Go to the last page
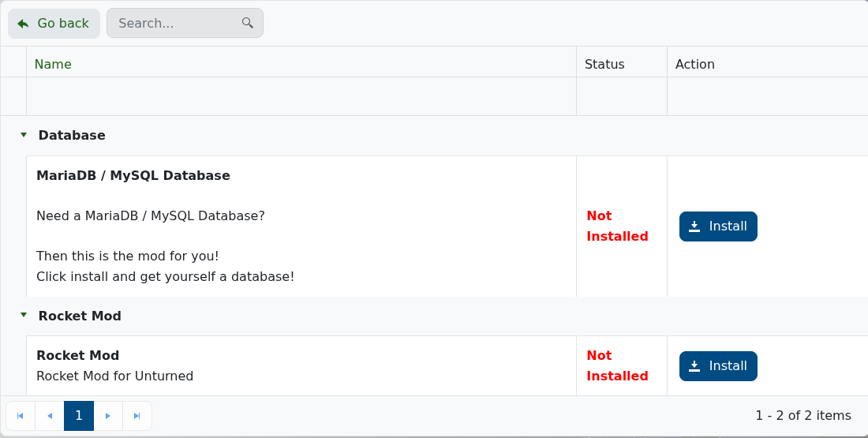Viewport: 868px width, 438px height. pyautogui.click(x=137, y=416)
